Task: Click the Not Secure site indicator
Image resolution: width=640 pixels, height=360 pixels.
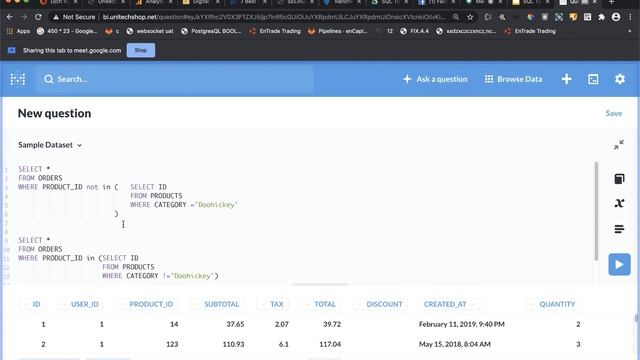Action: 74,17
